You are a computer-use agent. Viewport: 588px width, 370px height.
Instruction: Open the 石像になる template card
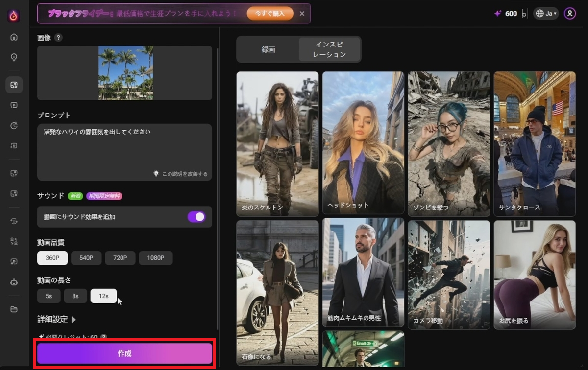[277, 292]
